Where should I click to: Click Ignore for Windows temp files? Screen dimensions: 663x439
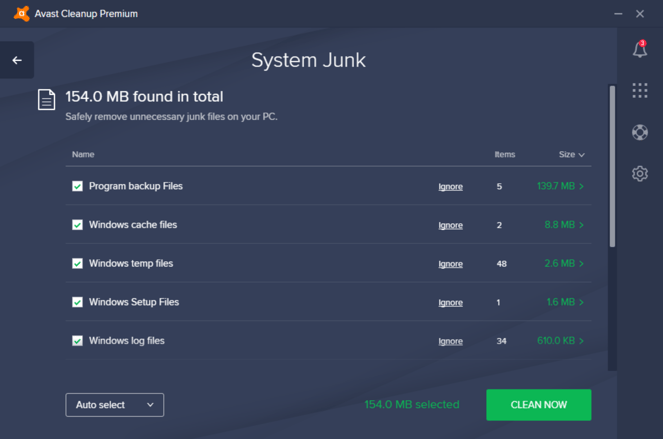point(450,264)
